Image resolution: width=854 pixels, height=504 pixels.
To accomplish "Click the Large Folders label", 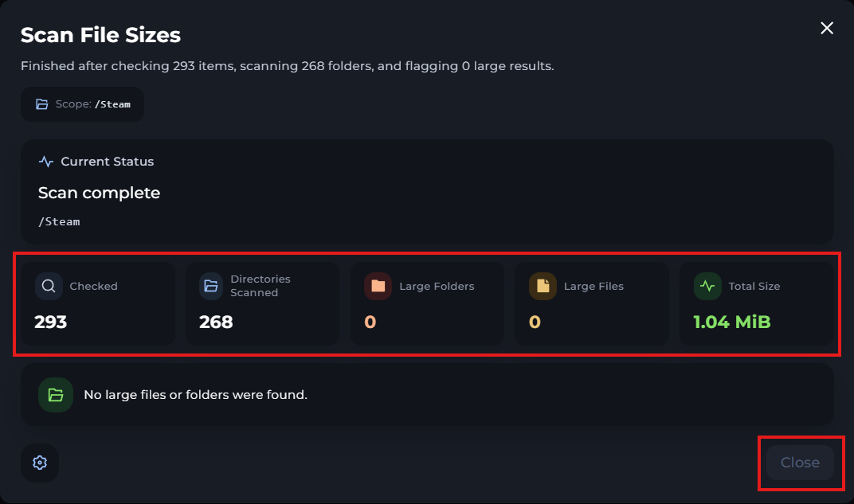I will point(437,286).
